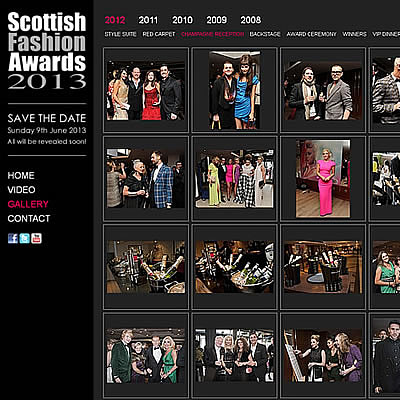Select the 2008 year tab
400x400 pixels.
pyautogui.click(x=250, y=20)
